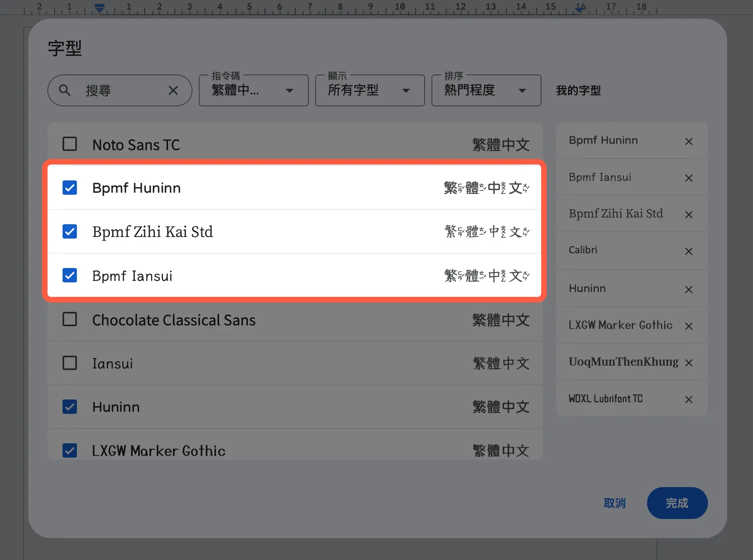The height and width of the screenshot is (560, 753).
Task: Check the Chocolate Classical Sans checkbox
Action: point(70,319)
